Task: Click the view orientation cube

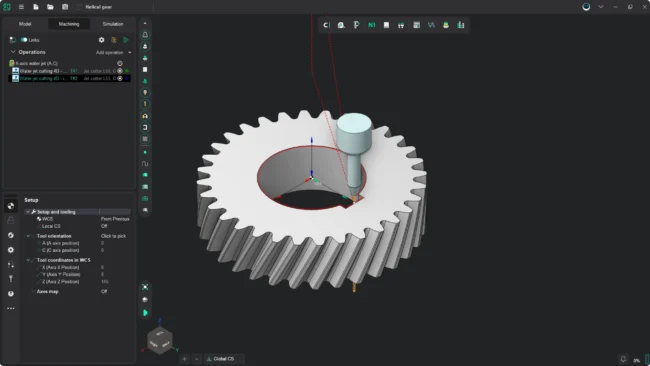Action: click(160, 340)
